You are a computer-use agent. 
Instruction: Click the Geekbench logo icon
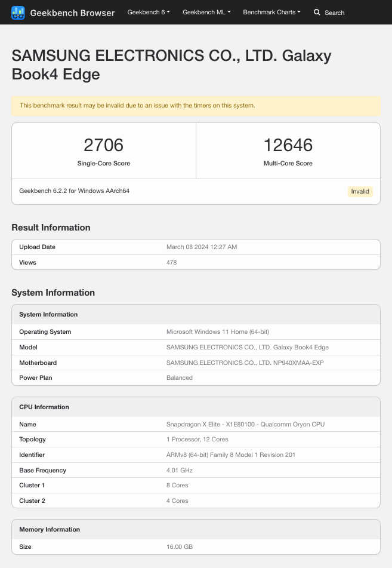click(x=18, y=13)
